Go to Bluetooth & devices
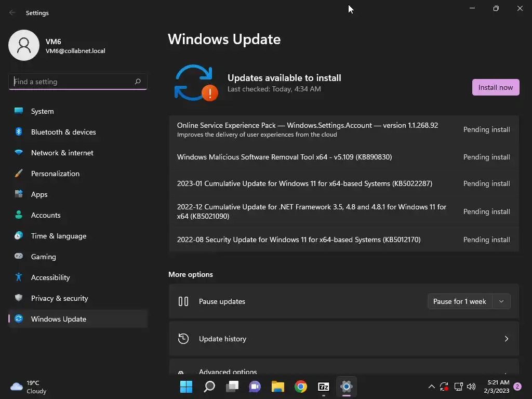 coord(78,132)
